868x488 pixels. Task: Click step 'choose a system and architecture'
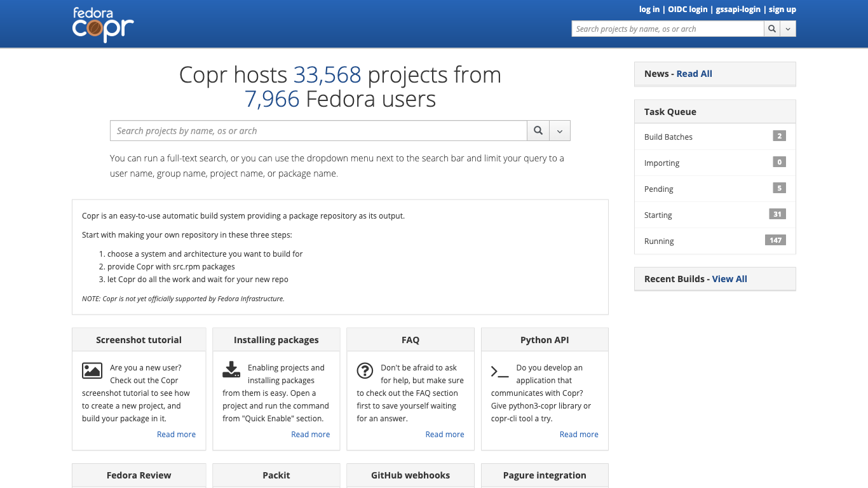(x=205, y=254)
